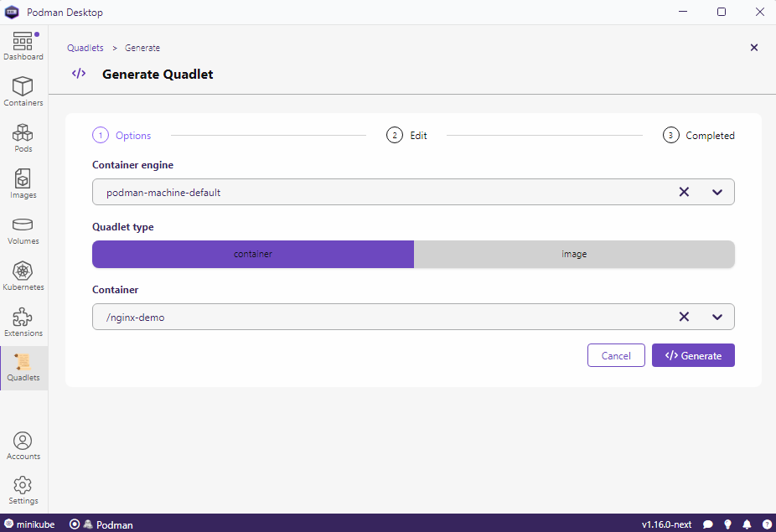Open help via the question mark icon
The width and height of the screenshot is (776, 532).
[766, 524]
